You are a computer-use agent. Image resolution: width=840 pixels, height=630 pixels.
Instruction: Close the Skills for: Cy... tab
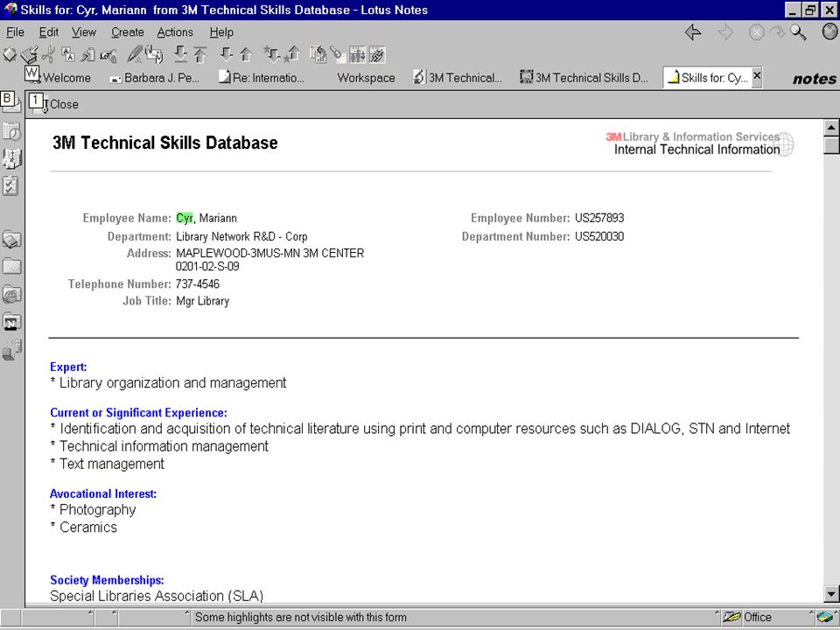pos(757,75)
